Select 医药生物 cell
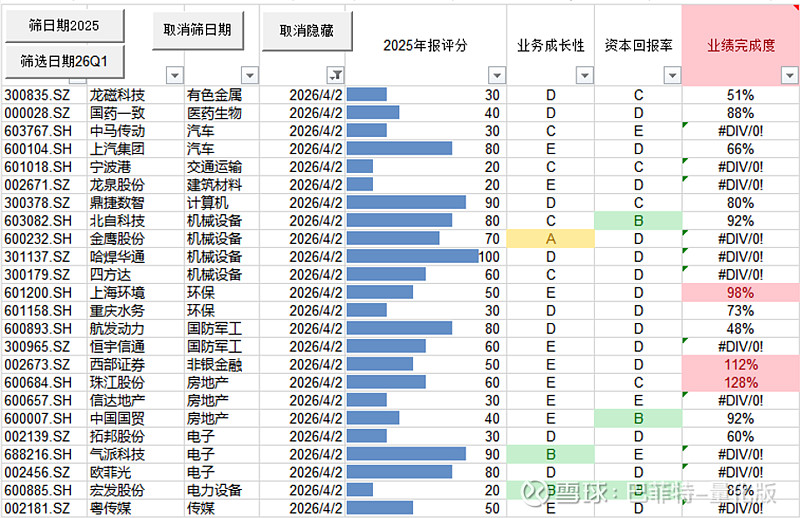Image resolution: width=800 pixels, height=518 pixels. [222, 113]
